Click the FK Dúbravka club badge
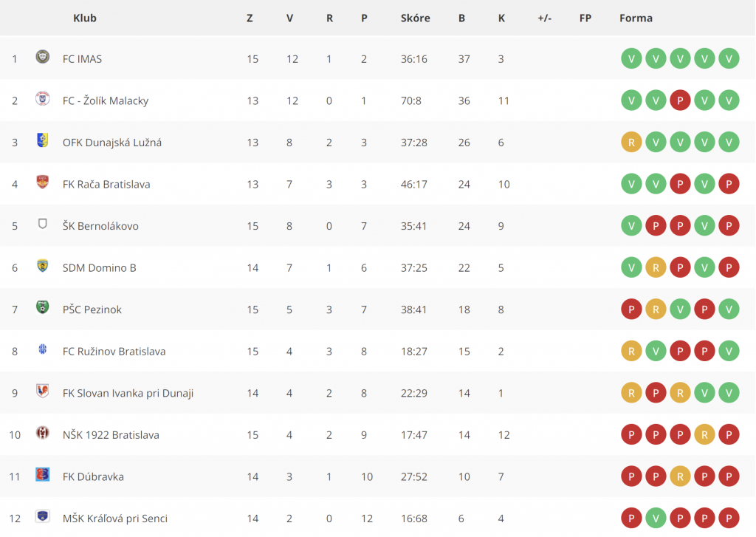The height and width of the screenshot is (537, 756). 42,475
